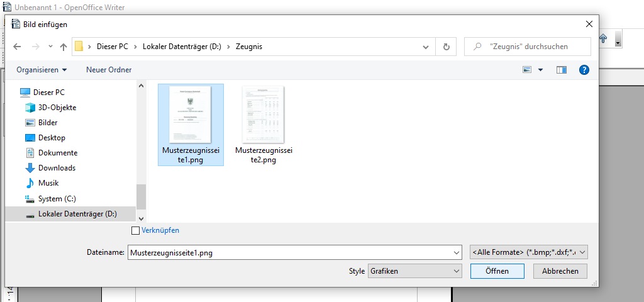Expand the Dateiname history dropdown
The height and width of the screenshot is (302, 644).
pyautogui.click(x=456, y=252)
